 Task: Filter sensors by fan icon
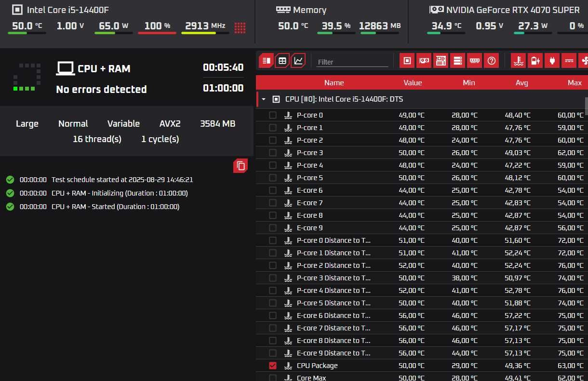584,61
